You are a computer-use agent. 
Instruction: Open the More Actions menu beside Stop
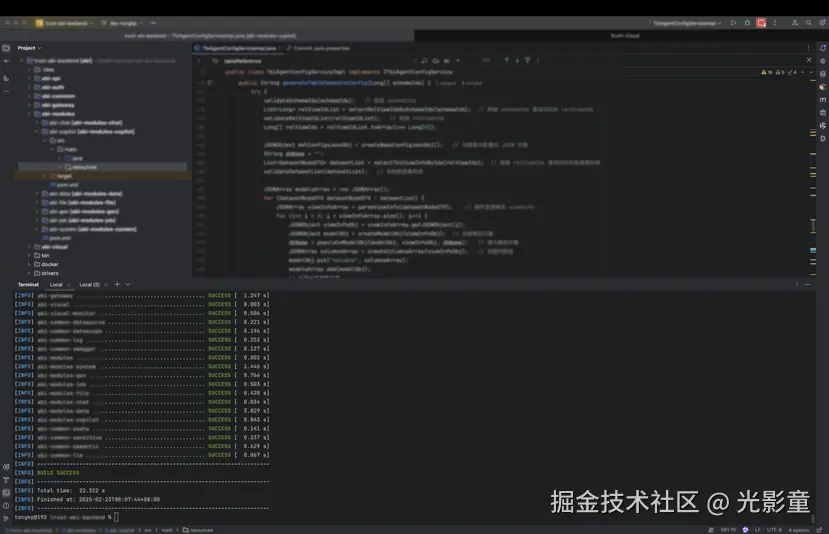775,23
